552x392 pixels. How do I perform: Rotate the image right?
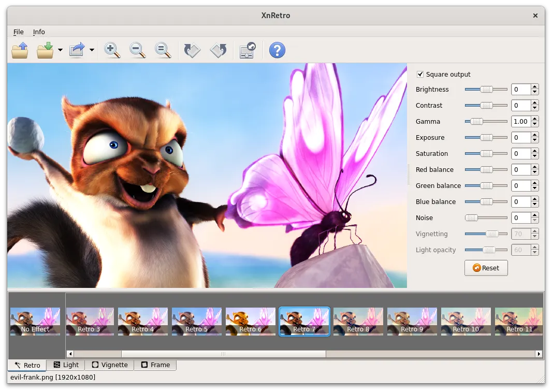219,50
